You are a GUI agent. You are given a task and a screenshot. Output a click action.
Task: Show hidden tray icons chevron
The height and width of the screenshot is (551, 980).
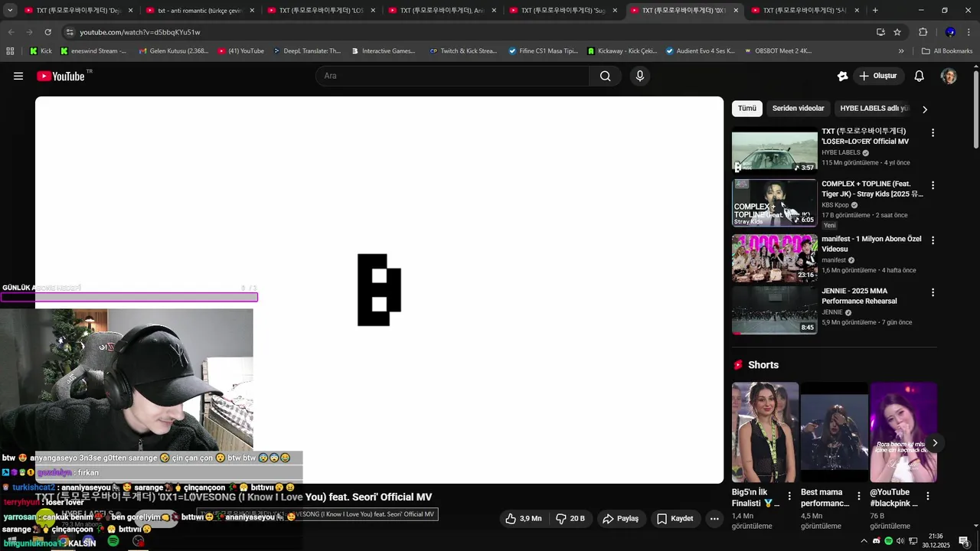[x=864, y=541]
